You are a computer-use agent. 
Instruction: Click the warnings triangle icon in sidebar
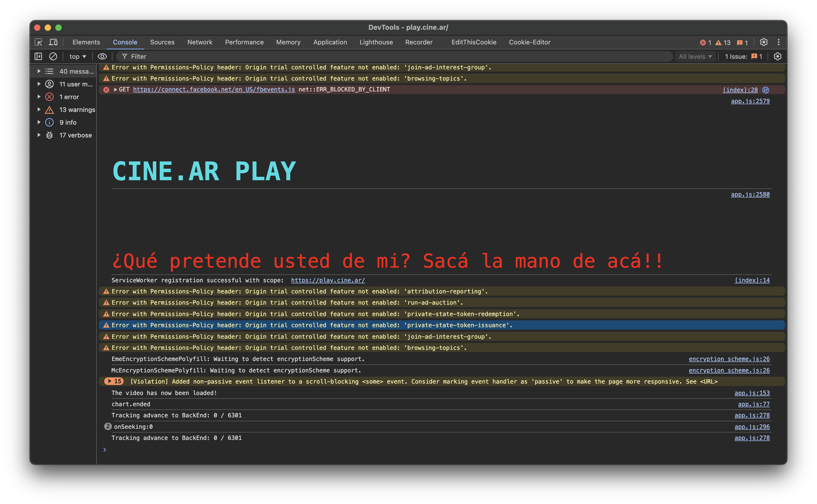click(49, 110)
